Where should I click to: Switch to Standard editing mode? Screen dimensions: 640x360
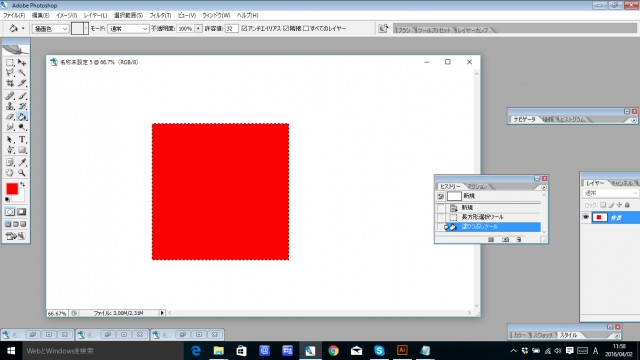[x=10, y=212]
